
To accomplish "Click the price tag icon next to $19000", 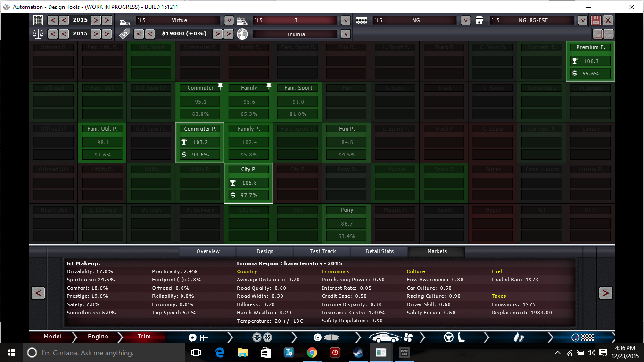I will tap(124, 34).
